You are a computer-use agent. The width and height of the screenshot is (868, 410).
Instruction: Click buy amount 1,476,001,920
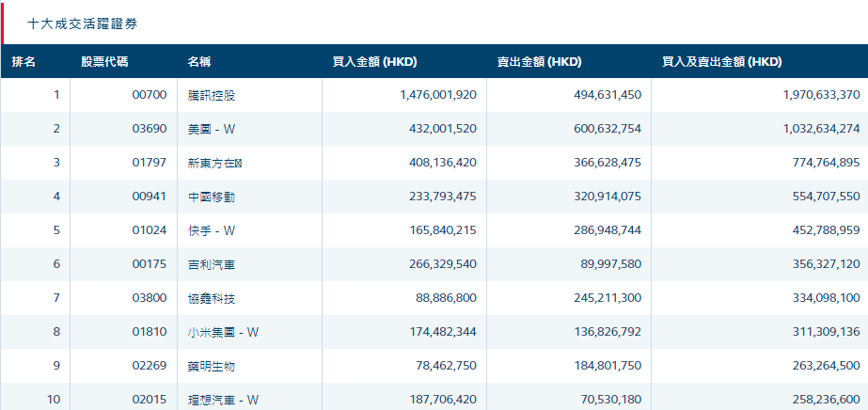pos(438,95)
